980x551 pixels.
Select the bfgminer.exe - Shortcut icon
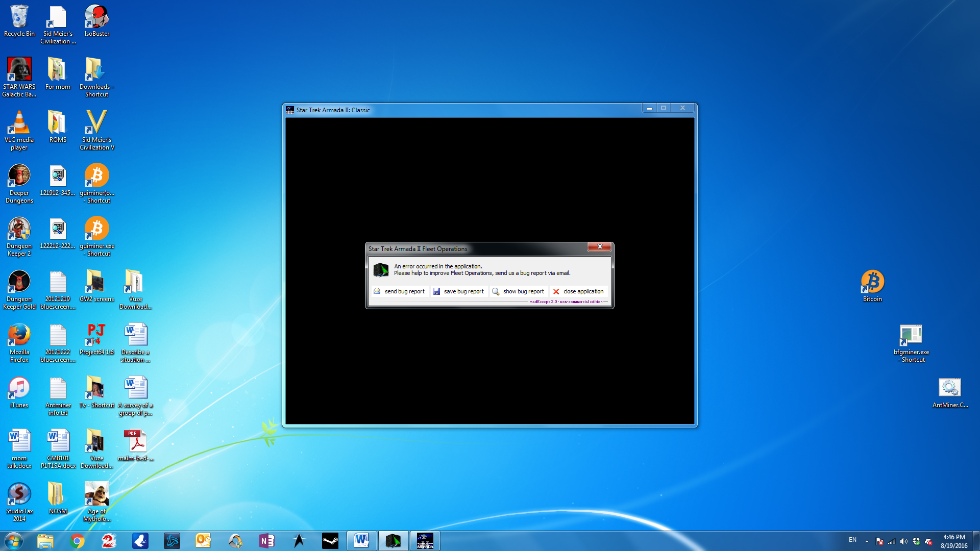(912, 342)
